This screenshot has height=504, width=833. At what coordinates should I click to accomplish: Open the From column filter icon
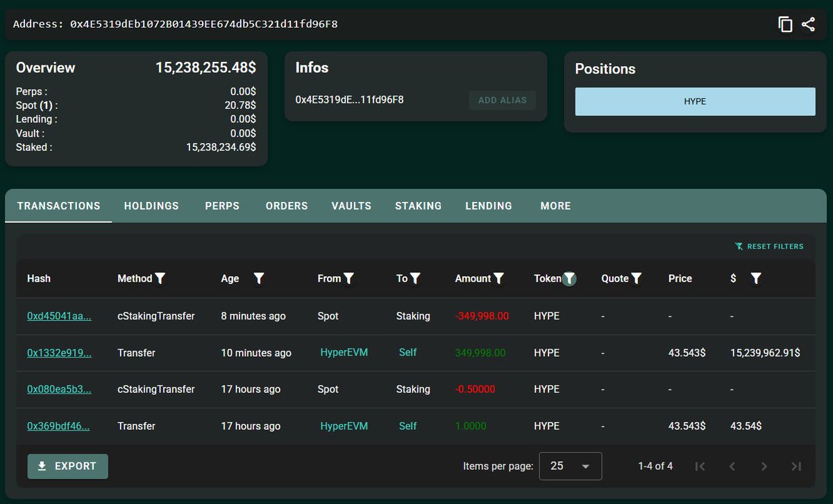point(349,278)
